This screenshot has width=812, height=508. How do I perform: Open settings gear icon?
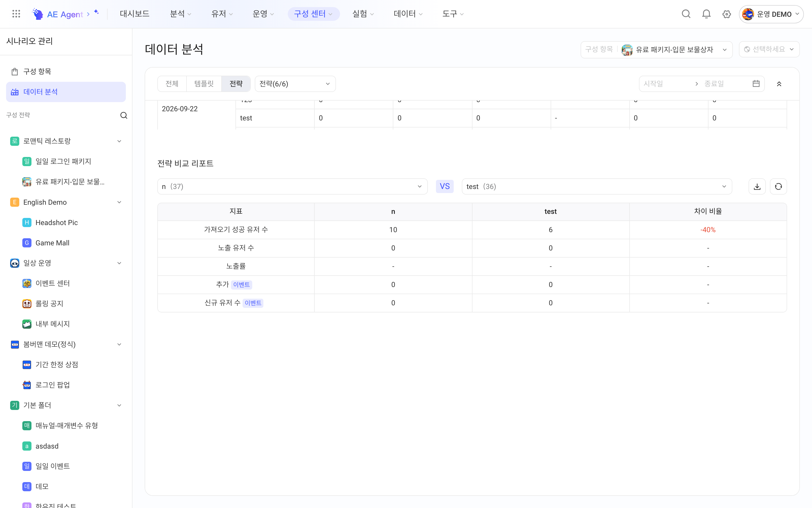click(x=726, y=14)
